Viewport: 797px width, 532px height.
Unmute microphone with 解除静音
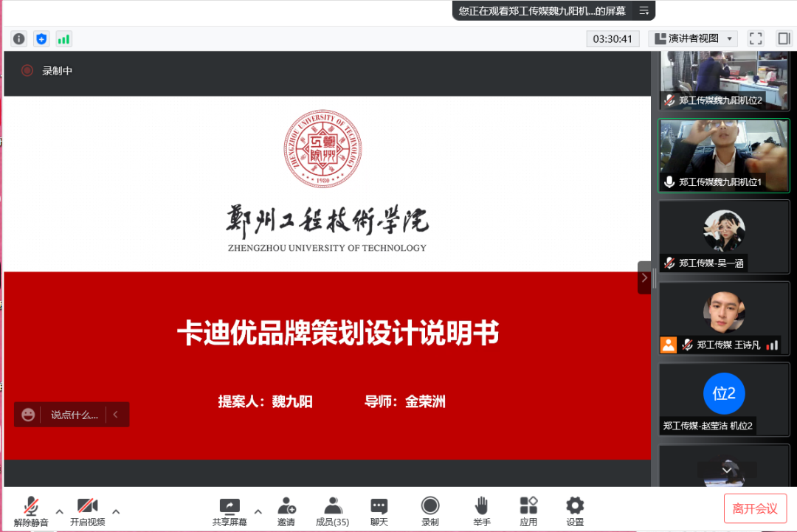pyautogui.click(x=31, y=511)
